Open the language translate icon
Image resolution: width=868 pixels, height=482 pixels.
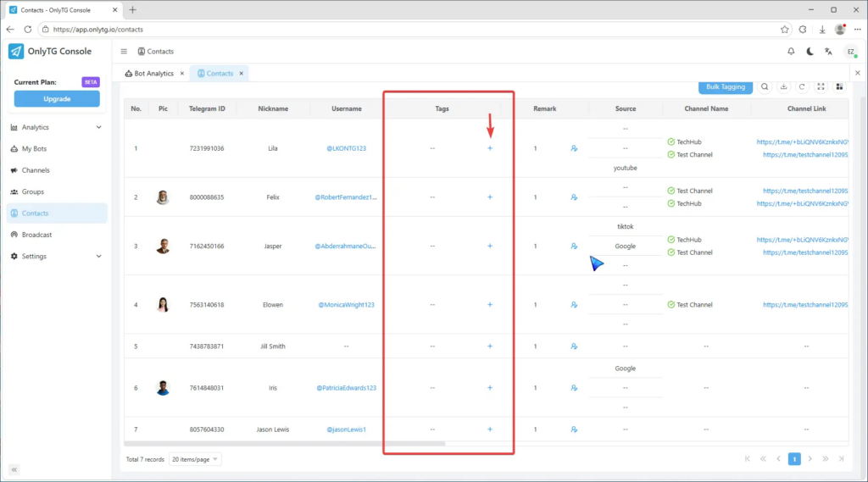click(829, 52)
